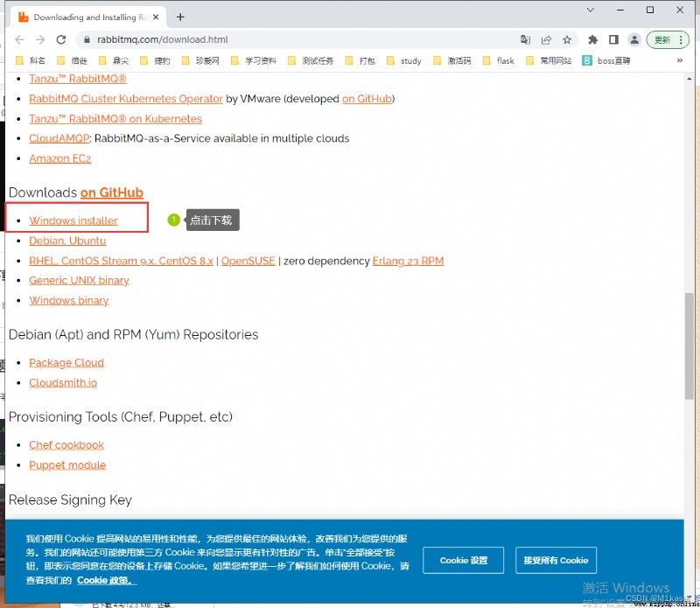Open the Chef cookbook link
Screen dimensions: 700x608
[66, 445]
